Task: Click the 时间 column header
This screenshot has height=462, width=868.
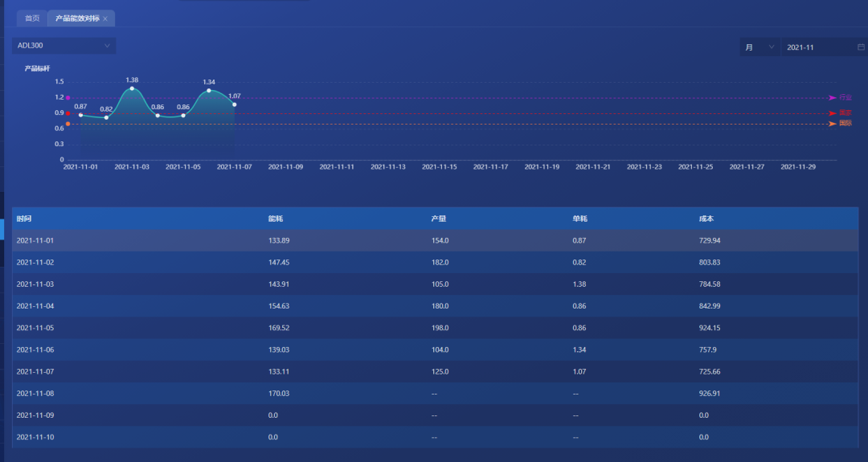Action: (24, 219)
